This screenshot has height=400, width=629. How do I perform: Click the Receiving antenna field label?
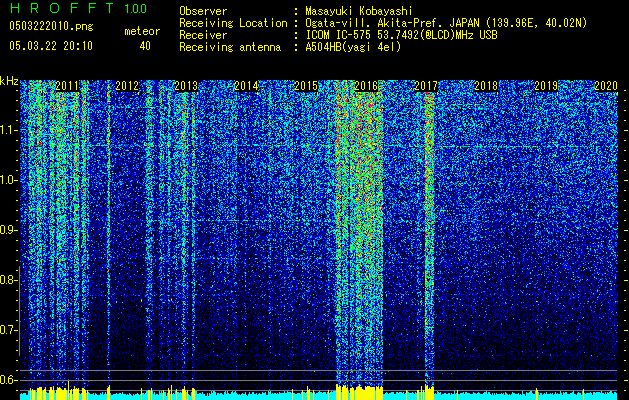[x=230, y=47]
